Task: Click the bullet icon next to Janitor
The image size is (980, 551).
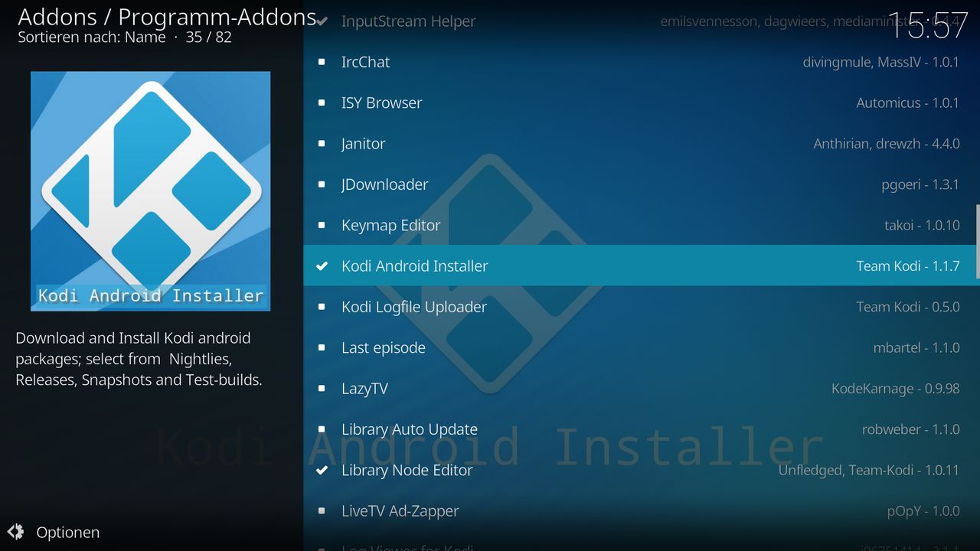Action: tap(322, 143)
